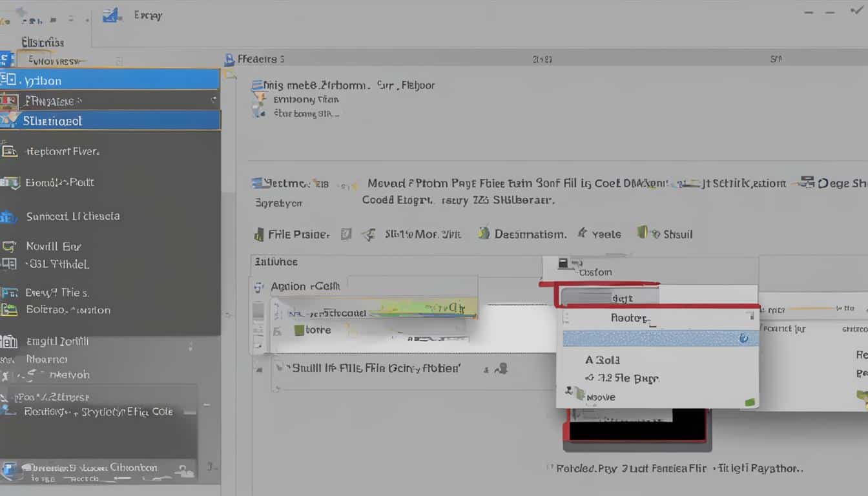Click the "Slite Mor. Vrit" toolbar item
Viewport: 868px width, 496px height.
pyautogui.click(x=423, y=234)
